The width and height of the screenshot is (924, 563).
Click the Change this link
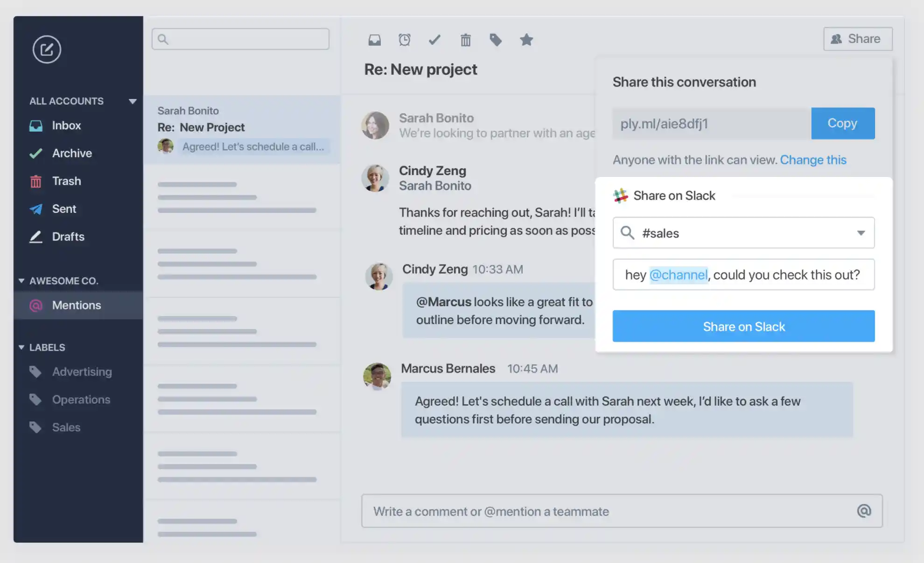(813, 160)
